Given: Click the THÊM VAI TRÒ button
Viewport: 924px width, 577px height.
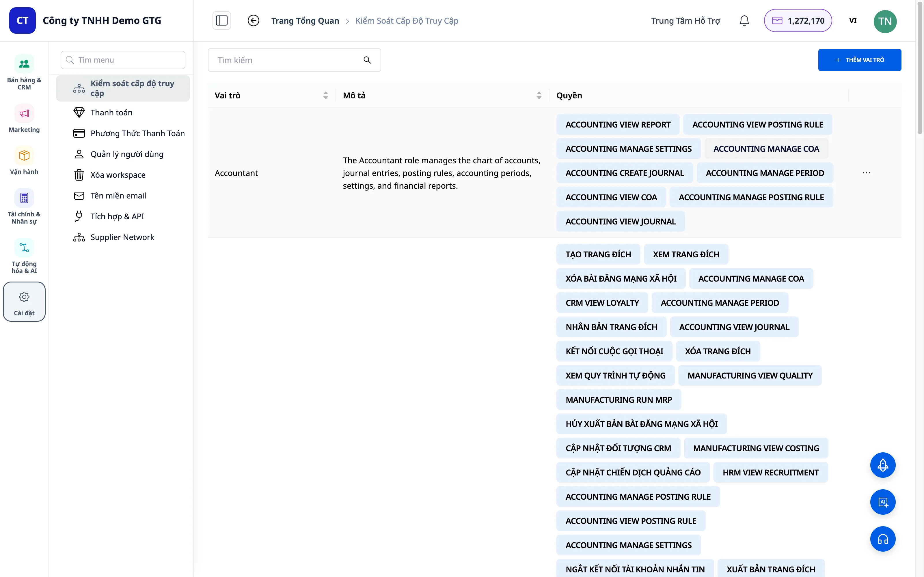Looking at the screenshot, I should click(860, 60).
